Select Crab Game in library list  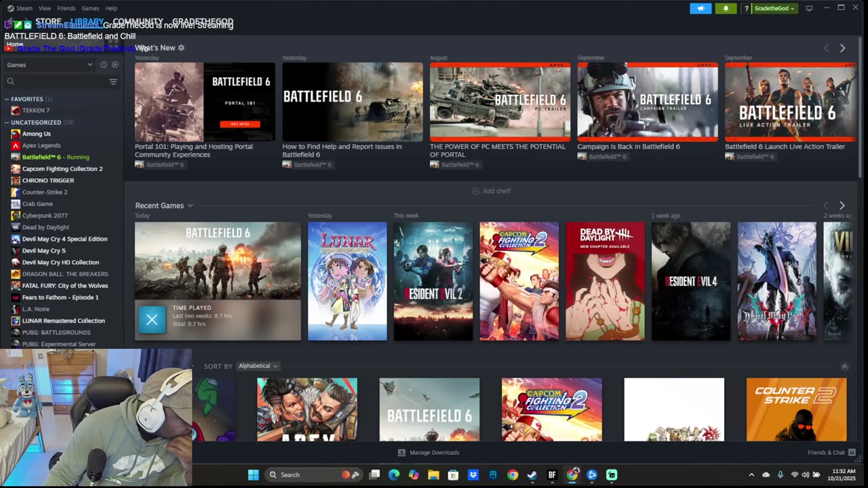pos(37,204)
